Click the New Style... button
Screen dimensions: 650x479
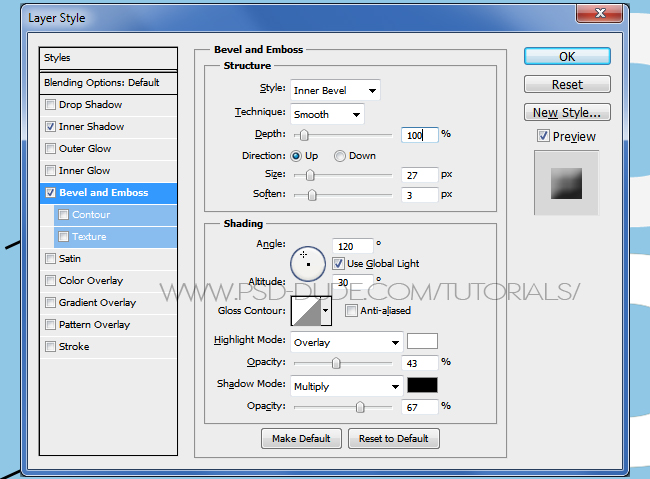tap(567, 112)
